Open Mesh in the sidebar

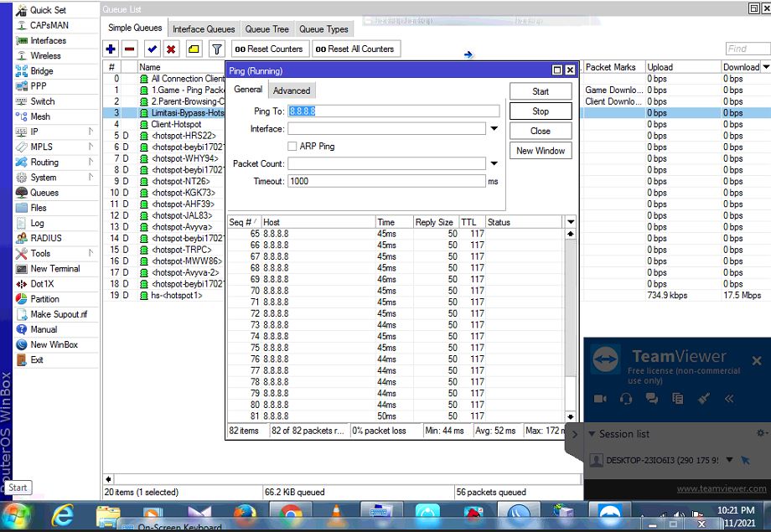[40, 116]
